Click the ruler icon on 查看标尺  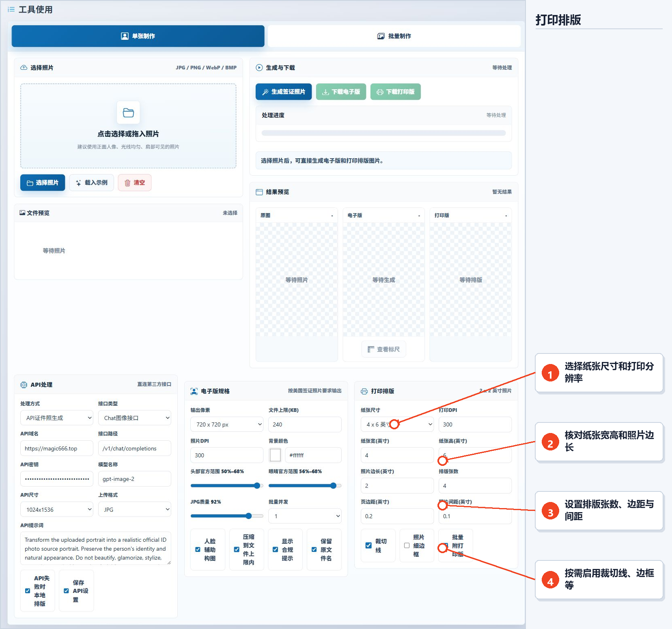[371, 349]
